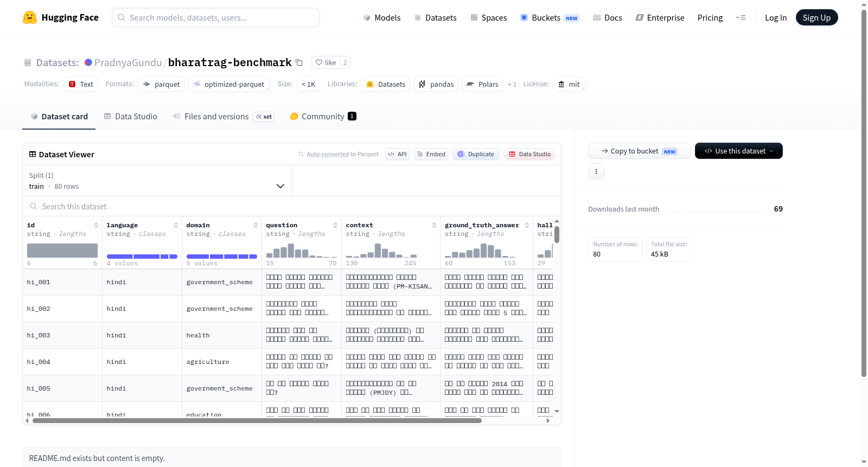Click the ground_truth_answer length histogram
The width and height of the screenshot is (868, 467).
[480, 250]
